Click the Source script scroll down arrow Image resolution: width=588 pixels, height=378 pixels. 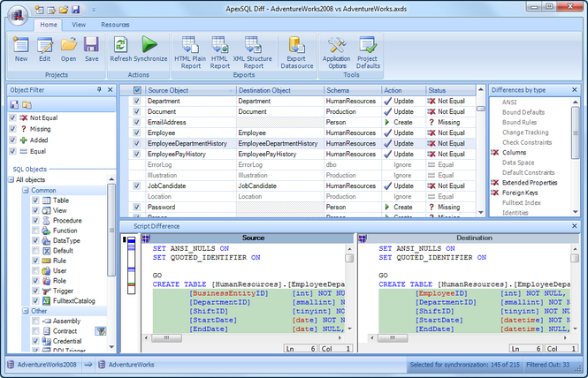349,329
